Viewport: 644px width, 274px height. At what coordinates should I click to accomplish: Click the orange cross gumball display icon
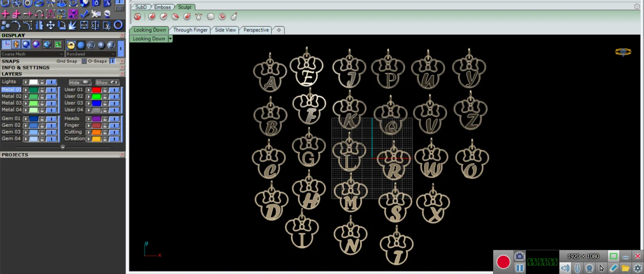16,45
